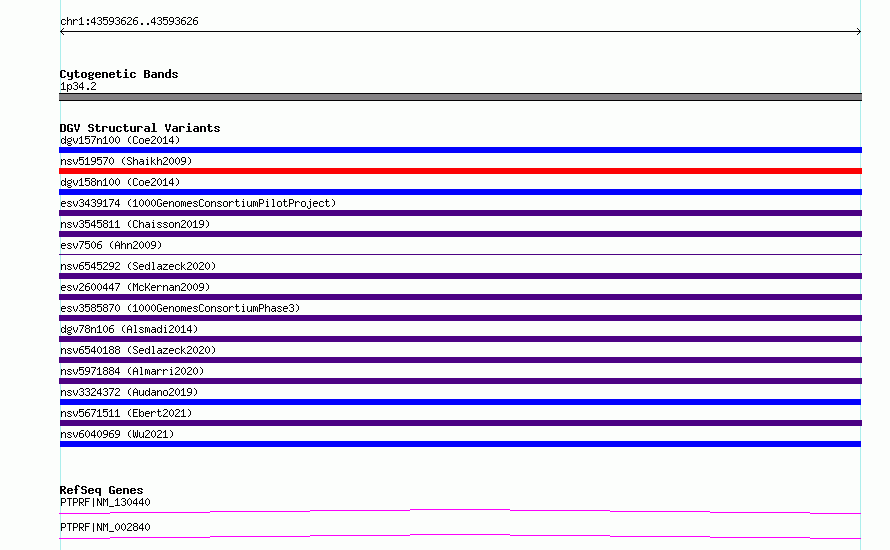Viewport: 890px width, 550px height.
Task: Click the blue bar under dgv158n100
Action: pos(460,192)
